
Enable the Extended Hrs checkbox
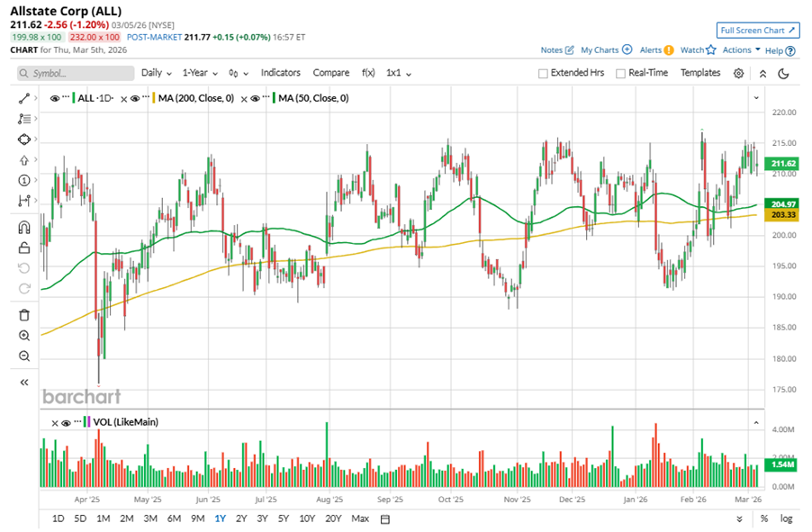coord(543,74)
